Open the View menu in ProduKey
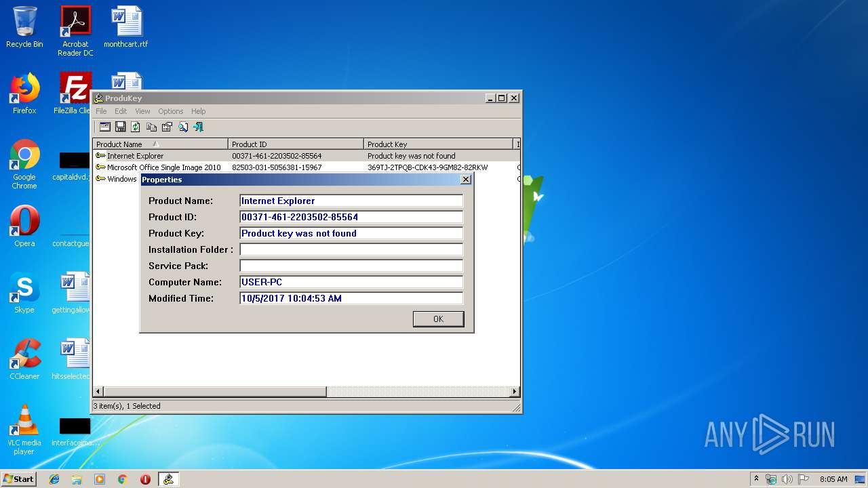This screenshot has height=488, width=868. (x=142, y=111)
